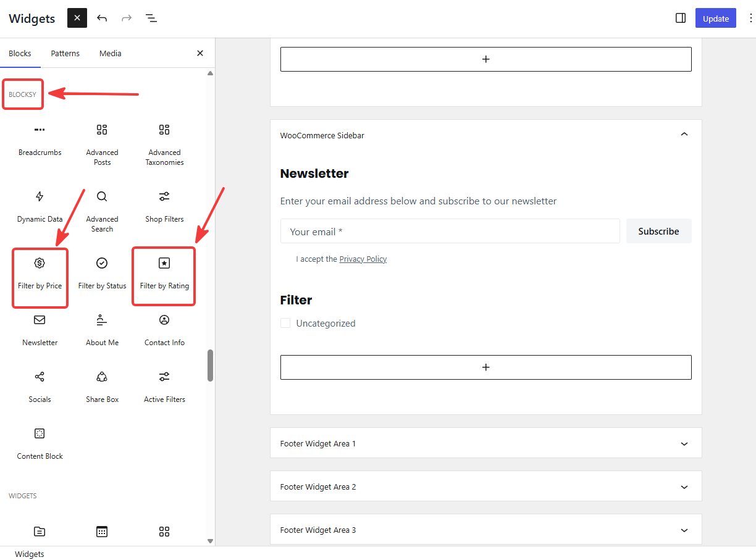756x560 pixels.
Task: Insert the Breadcrumbs block
Action: 40,141
